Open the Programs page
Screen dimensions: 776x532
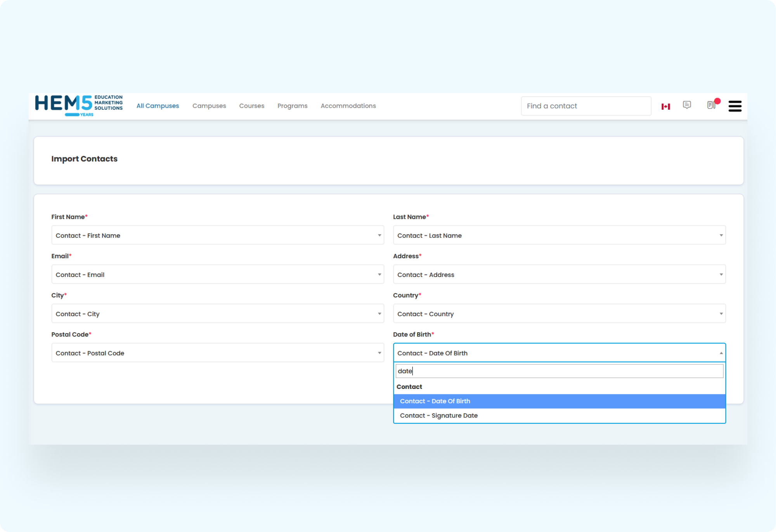[292, 106]
